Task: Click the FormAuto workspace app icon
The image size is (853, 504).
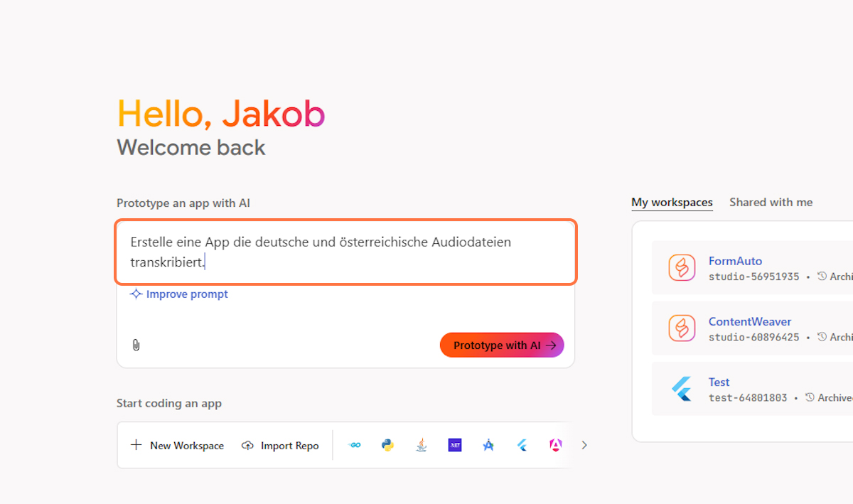Action: pos(682,267)
